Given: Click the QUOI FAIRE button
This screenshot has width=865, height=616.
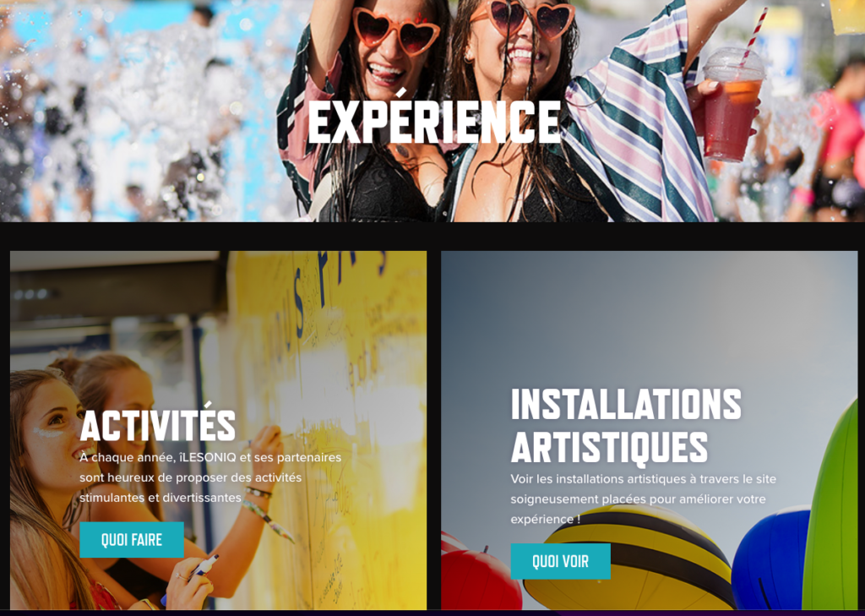Looking at the screenshot, I should [x=131, y=539].
